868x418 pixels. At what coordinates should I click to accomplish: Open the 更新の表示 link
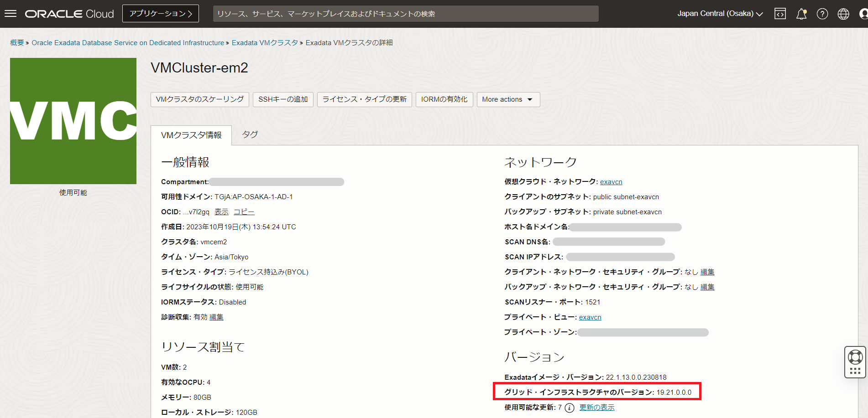coord(596,408)
